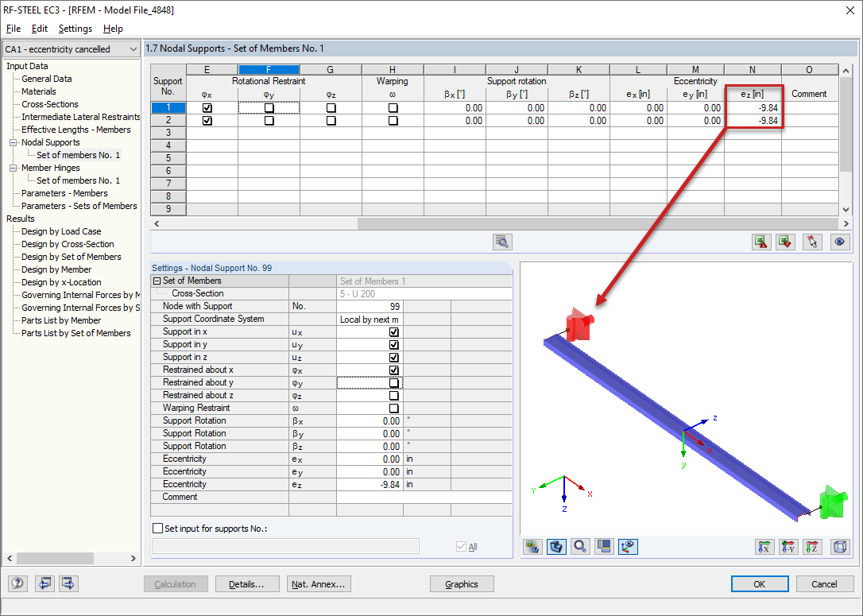Open the isometric view icon

click(x=840, y=547)
